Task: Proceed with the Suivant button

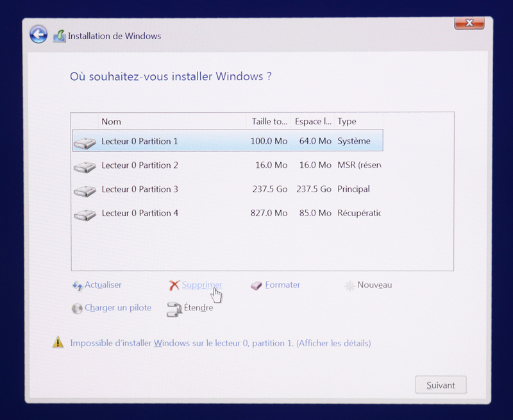Action: click(441, 385)
